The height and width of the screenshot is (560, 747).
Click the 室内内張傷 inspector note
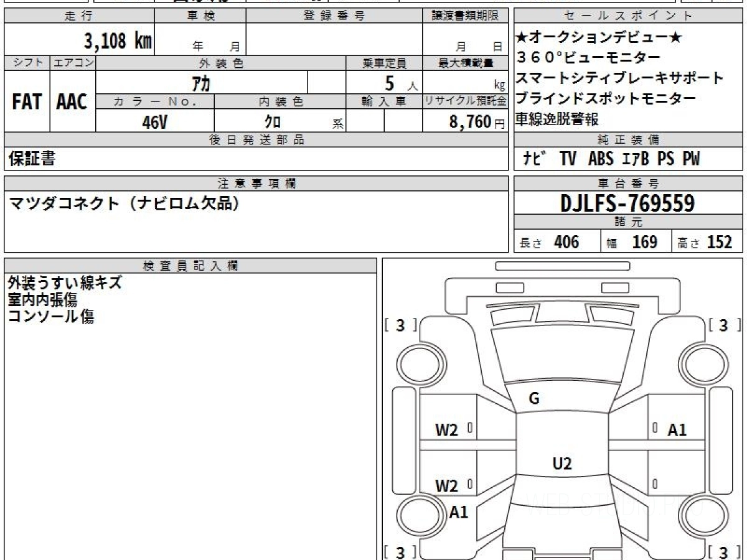42,300
